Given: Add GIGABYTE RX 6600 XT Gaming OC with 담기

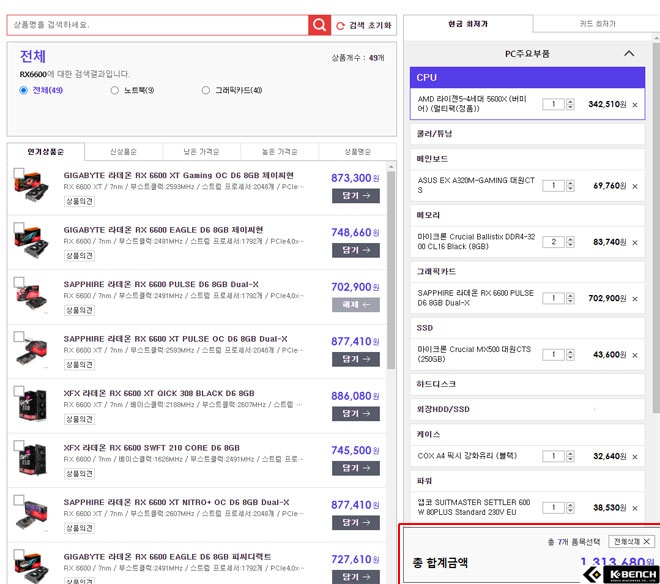Looking at the screenshot, I should coord(356,196).
